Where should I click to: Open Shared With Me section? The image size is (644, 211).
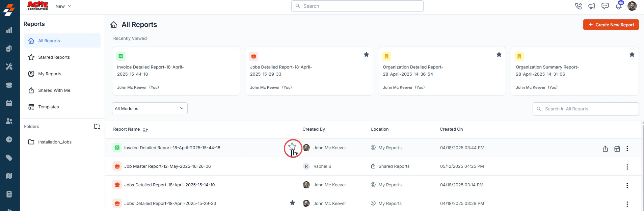pos(62,90)
